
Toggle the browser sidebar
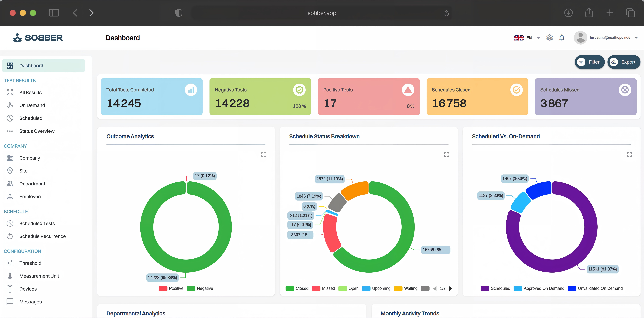(54, 13)
